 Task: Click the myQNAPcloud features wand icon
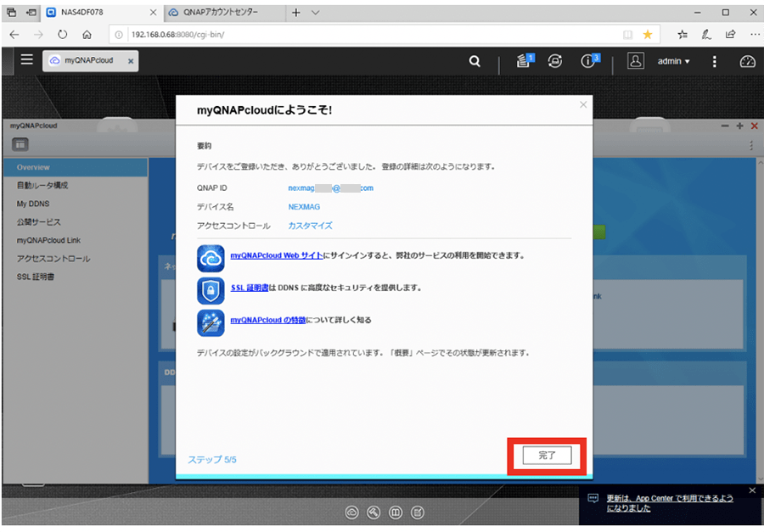[x=211, y=322]
